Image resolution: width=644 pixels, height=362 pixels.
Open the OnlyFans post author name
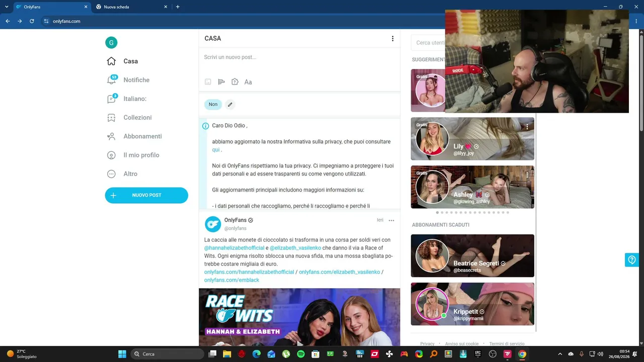point(235,220)
